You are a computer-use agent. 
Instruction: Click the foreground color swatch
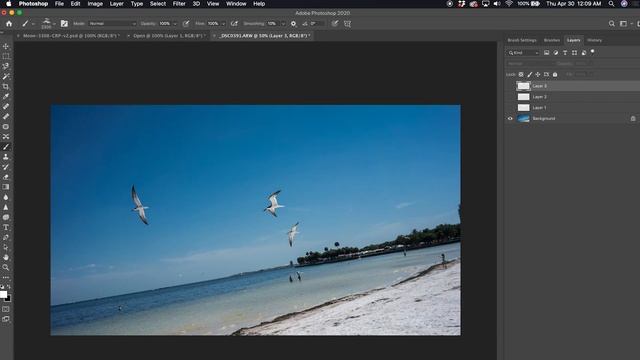3,294
